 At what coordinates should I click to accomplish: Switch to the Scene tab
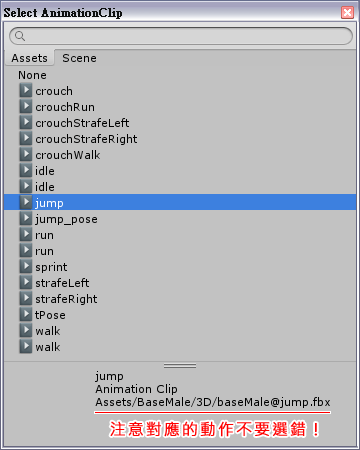(79, 58)
